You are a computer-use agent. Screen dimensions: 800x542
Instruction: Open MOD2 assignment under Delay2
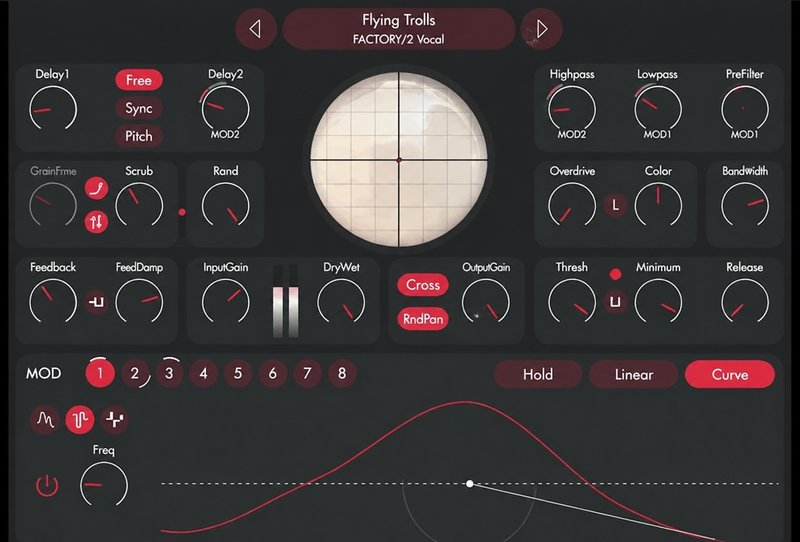click(225, 135)
